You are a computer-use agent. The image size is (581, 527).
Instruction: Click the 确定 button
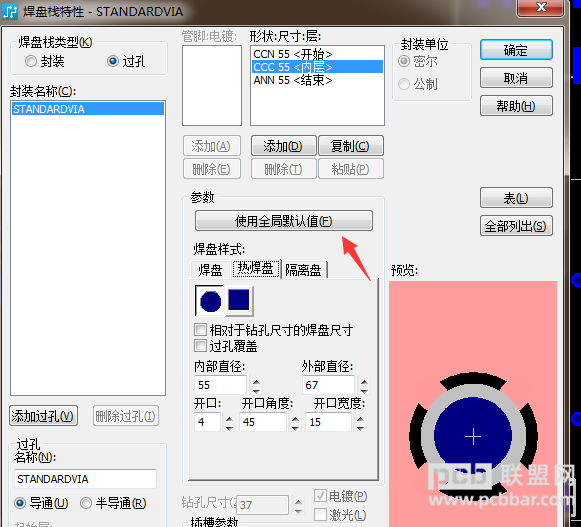(x=516, y=50)
